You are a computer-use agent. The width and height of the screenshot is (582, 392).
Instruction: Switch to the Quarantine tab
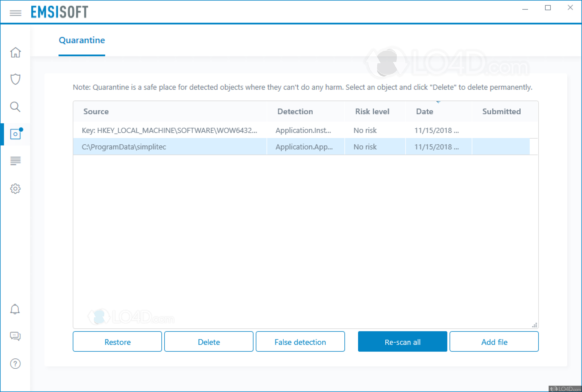(x=82, y=40)
